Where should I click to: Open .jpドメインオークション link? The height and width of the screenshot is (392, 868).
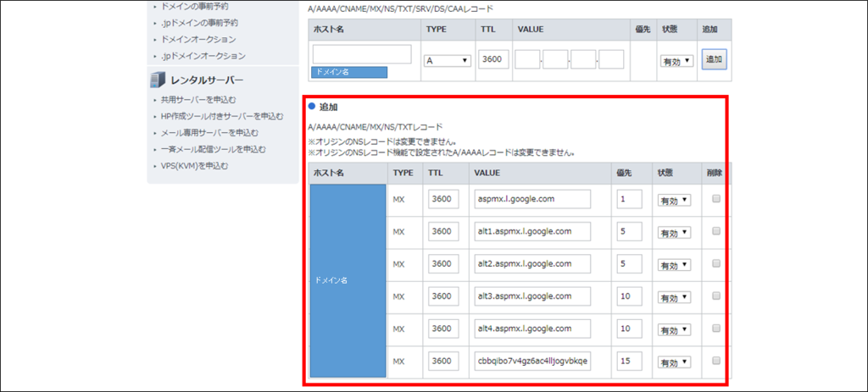click(x=203, y=56)
